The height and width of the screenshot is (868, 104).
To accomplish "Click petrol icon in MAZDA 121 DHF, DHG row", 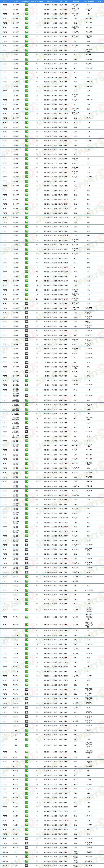I will click(27, 861).
